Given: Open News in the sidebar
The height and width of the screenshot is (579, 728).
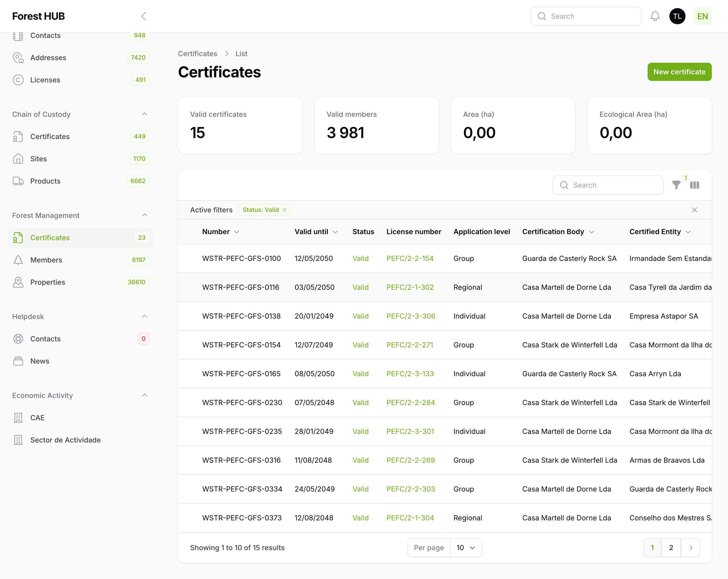Looking at the screenshot, I should click(x=81, y=361).
